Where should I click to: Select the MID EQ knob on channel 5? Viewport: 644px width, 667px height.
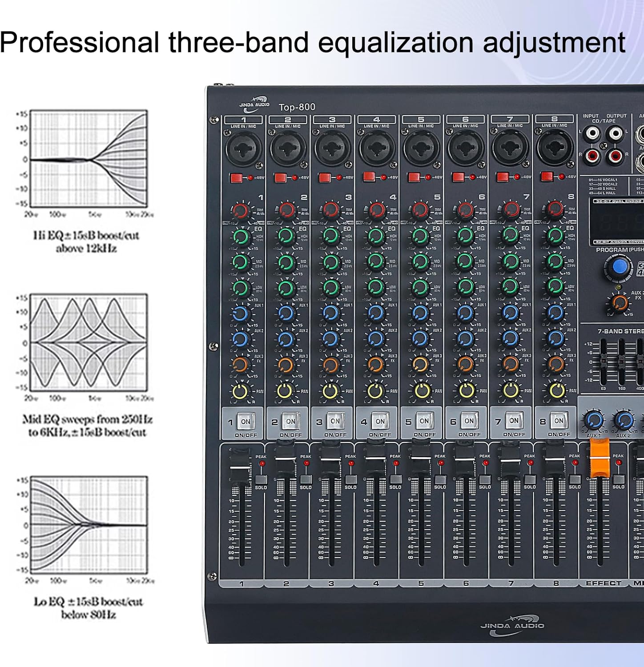[x=421, y=262]
